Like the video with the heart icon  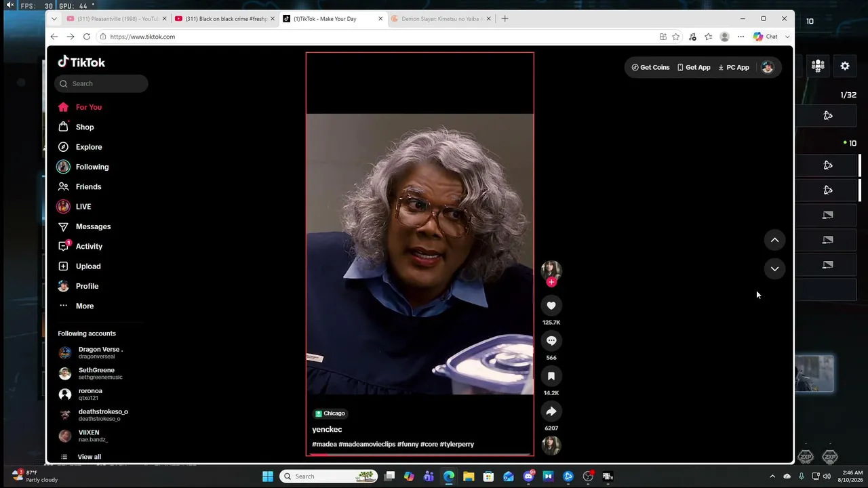click(551, 306)
